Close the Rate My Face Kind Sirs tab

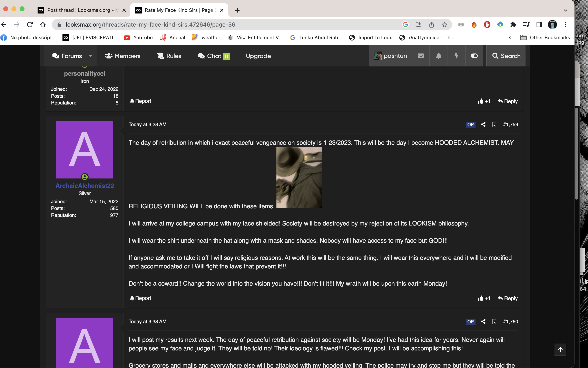pyautogui.click(x=222, y=10)
